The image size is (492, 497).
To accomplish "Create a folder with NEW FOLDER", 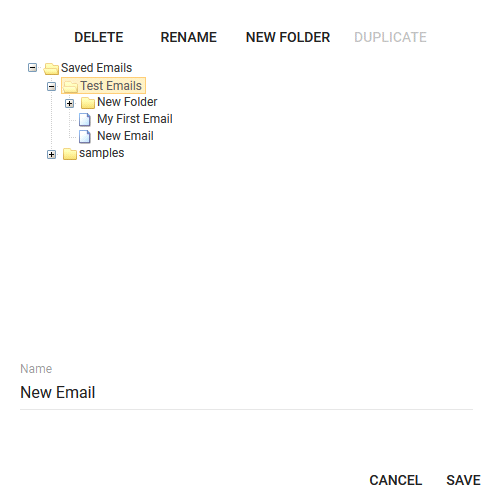I will 288,37.
